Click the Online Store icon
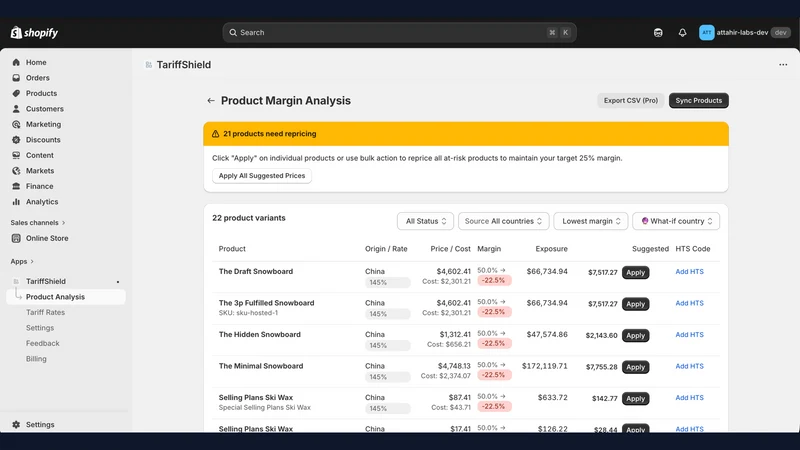Image resolution: width=800 pixels, height=450 pixels. [16, 238]
